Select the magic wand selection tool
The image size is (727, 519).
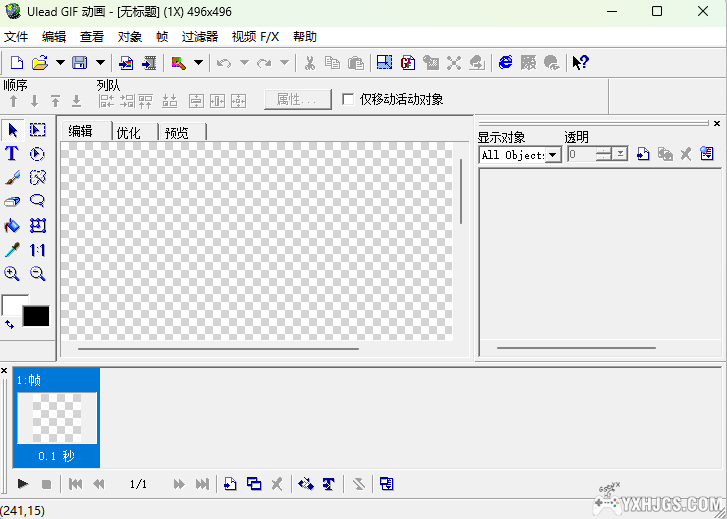(38, 177)
